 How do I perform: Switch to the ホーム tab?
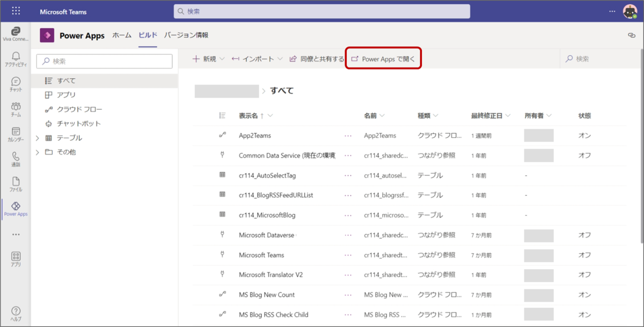tap(122, 35)
